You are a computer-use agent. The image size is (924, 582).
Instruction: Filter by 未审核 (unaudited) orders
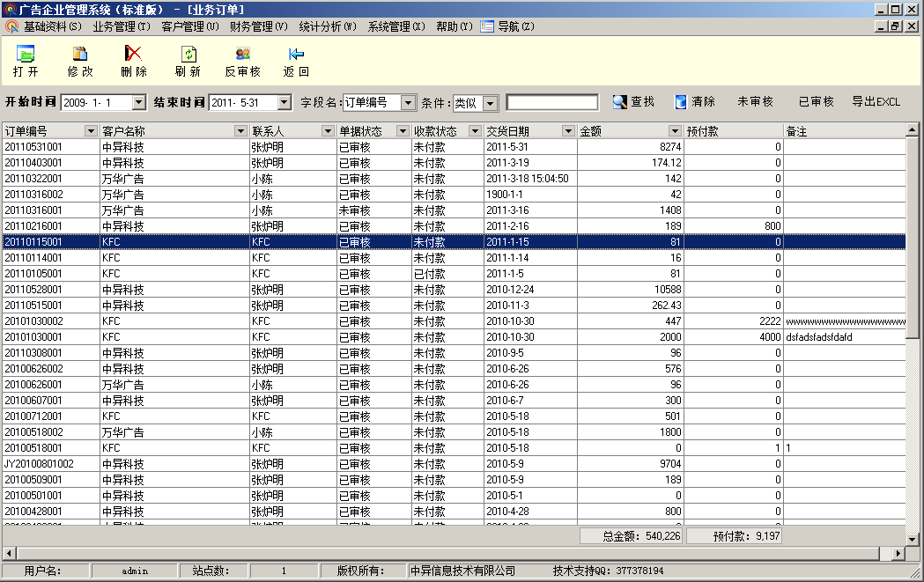point(755,102)
